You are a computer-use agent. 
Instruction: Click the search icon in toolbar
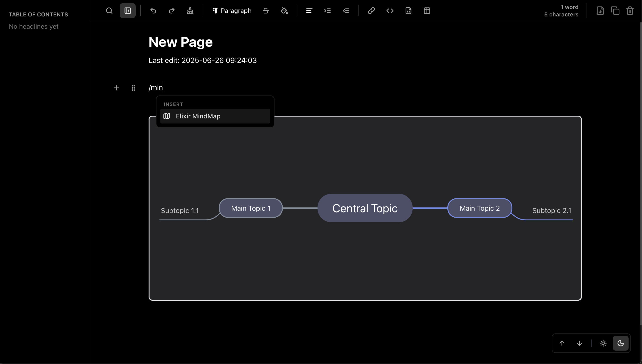(x=109, y=11)
